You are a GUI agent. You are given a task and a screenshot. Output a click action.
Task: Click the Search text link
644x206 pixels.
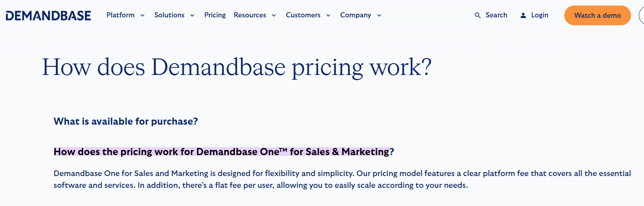point(496,15)
